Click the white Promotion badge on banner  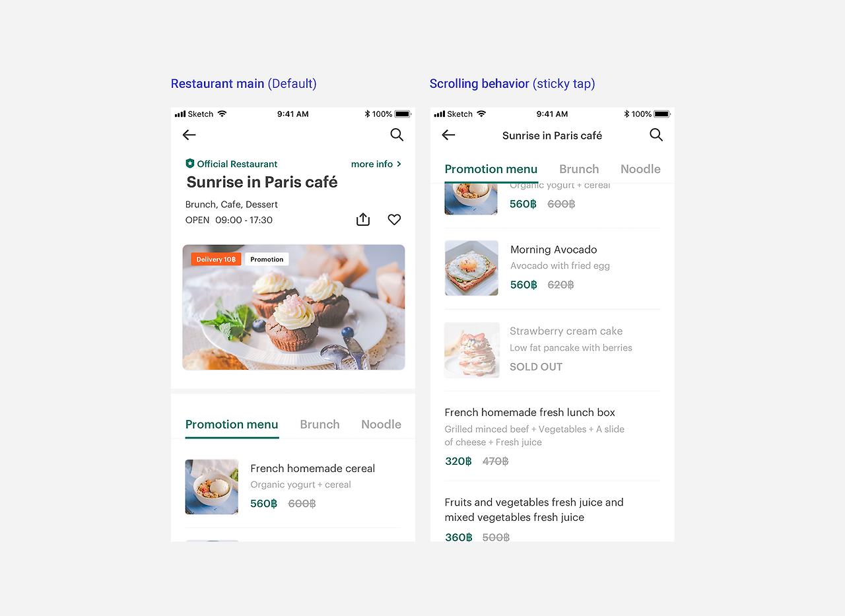(x=267, y=259)
